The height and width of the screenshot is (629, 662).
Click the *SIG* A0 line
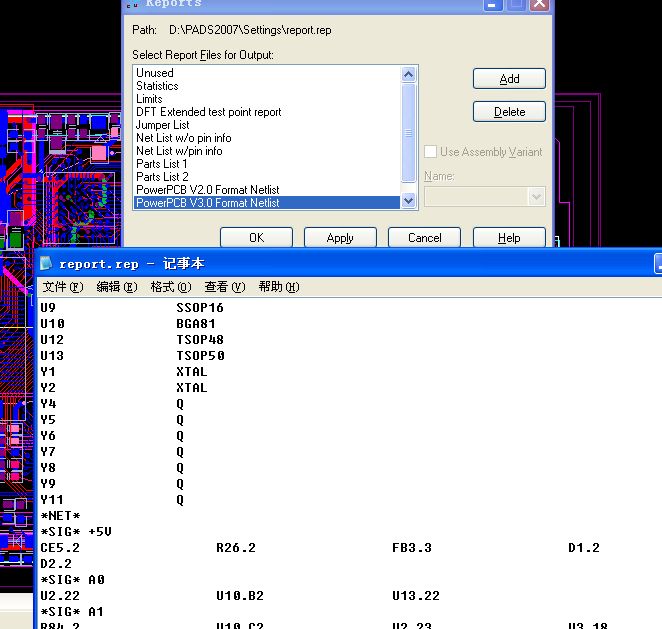pos(73,580)
